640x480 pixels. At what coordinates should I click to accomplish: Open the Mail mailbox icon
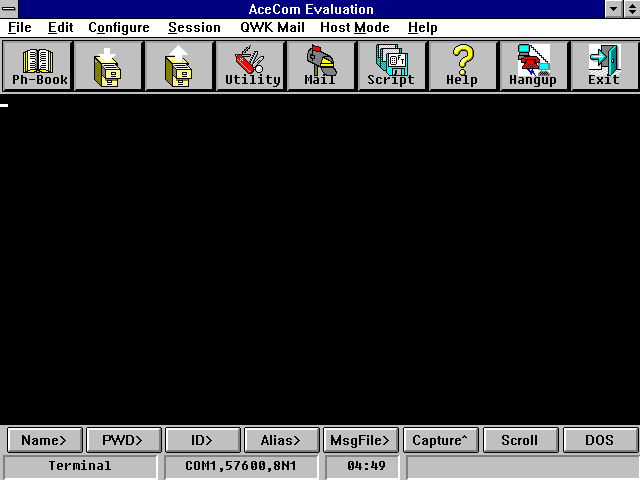coord(321,66)
